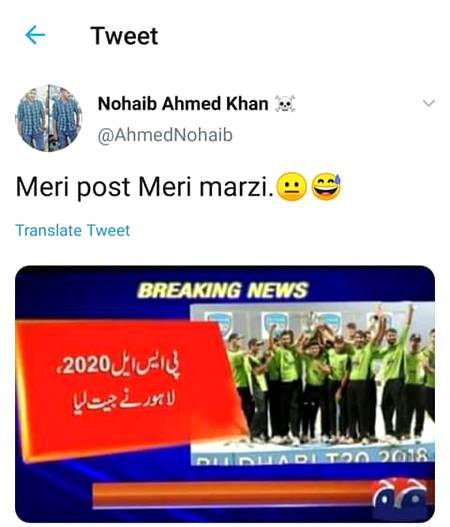Select the tweet text Meri post Meri marzi
The image size is (450, 527).
point(145,187)
